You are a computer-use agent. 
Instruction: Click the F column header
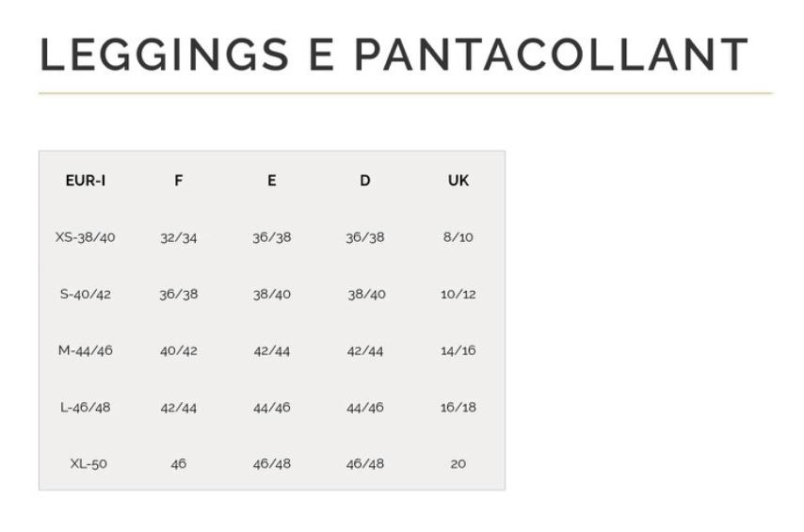[178, 181]
